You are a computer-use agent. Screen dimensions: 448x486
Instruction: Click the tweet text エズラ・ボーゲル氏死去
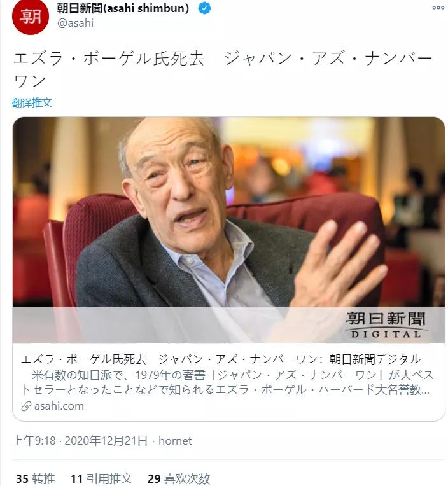coord(109,59)
